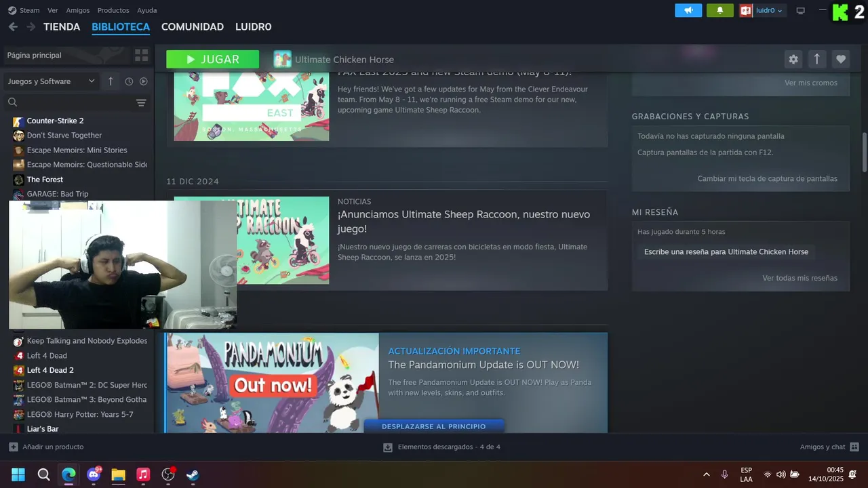Viewport: 868px width, 488px height.
Task: Open the Ver menu
Action: pos(53,10)
